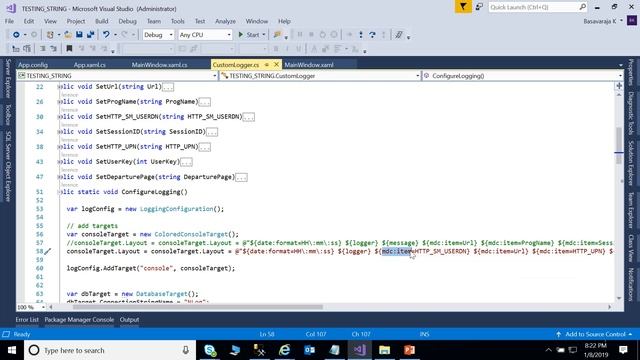Open a file with the folder icon
This screenshot has width=640, height=360.
(68, 35)
